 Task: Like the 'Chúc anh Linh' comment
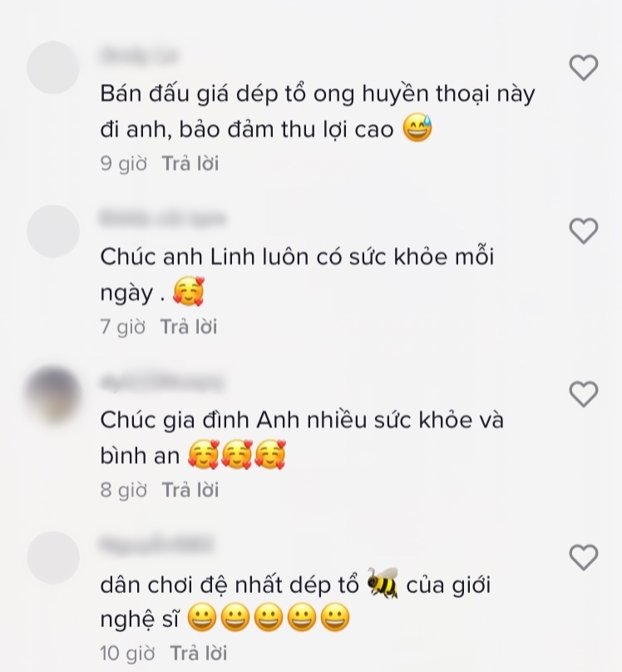pos(584,231)
